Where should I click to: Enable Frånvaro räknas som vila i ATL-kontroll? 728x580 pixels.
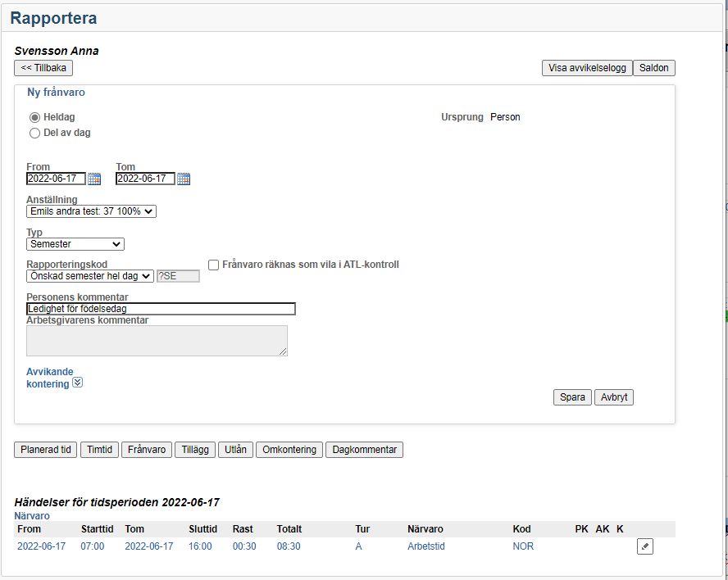point(214,265)
